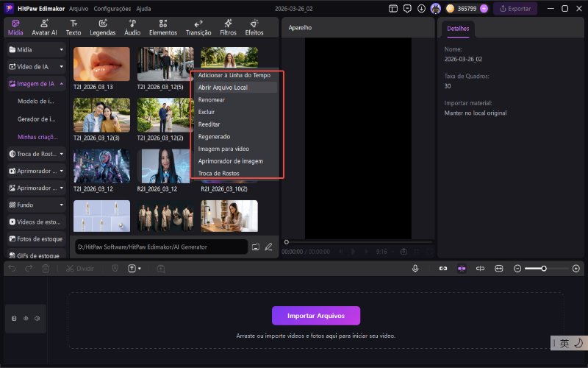Image resolution: width=588 pixels, height=368 pixels.
Task: Toggle track visibility eye icon
Action: pyautogui.click(x=26, y=319)
